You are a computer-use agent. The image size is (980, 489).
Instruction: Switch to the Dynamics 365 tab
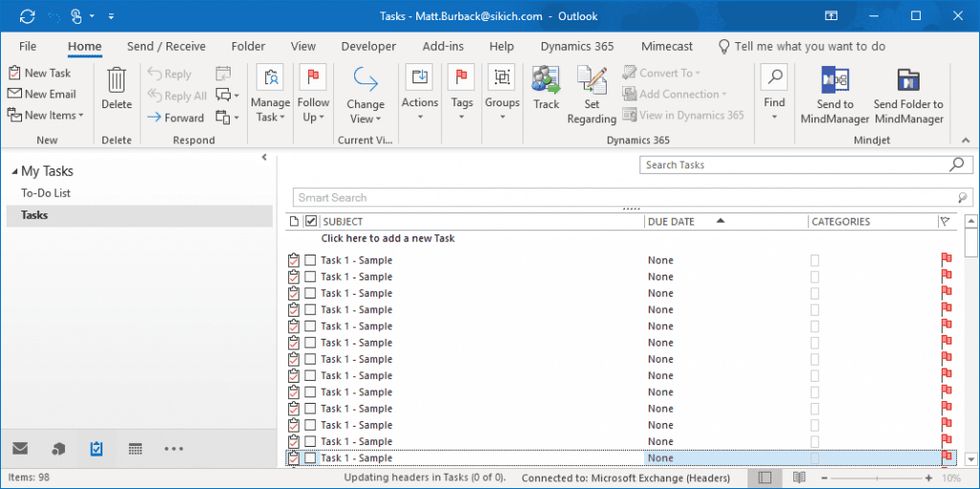[x=577, y=46]
